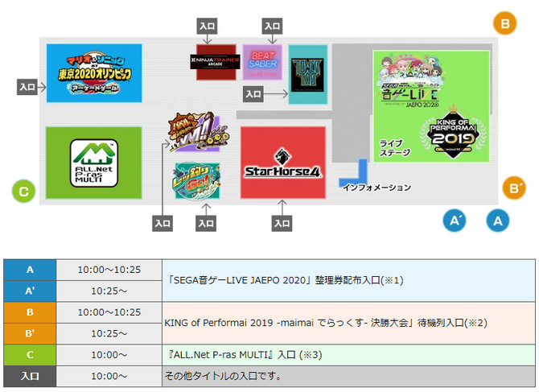Click the 10:25～ time in row A'
Screen dimensions: 539x392
(109, 291)
